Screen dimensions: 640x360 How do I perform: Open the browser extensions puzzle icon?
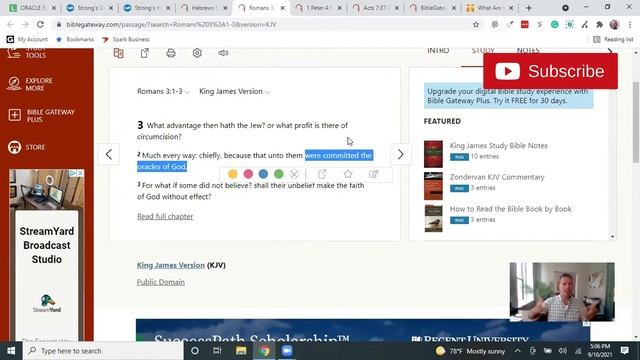(x=599, y=24)
